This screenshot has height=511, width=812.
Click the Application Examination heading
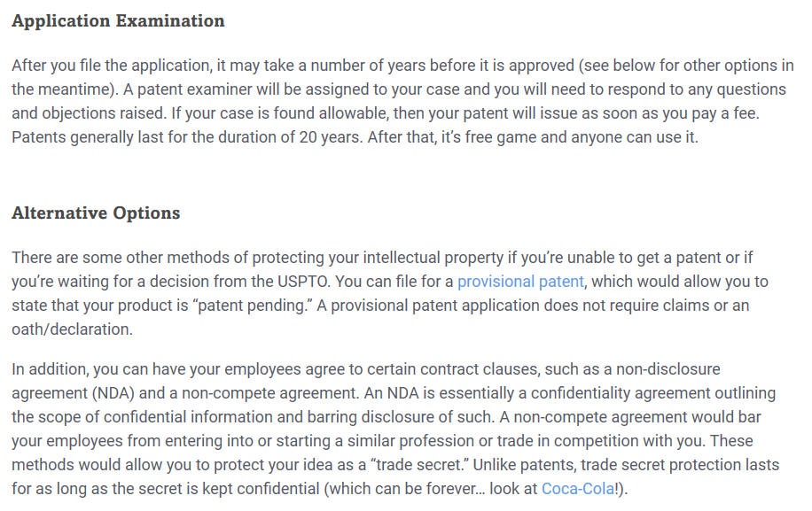pyautogui.click(x=118, y=21)
